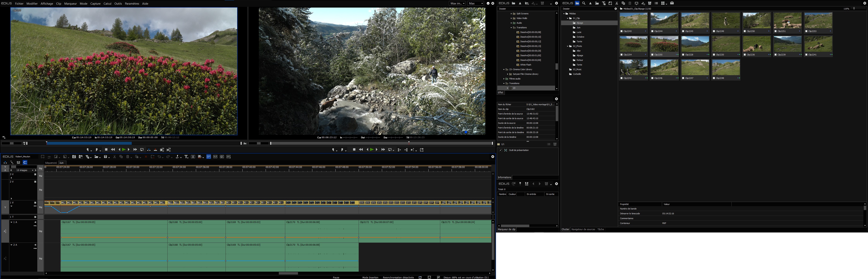Toggle the group/link mode icon in timeline header

pos(19,162)
